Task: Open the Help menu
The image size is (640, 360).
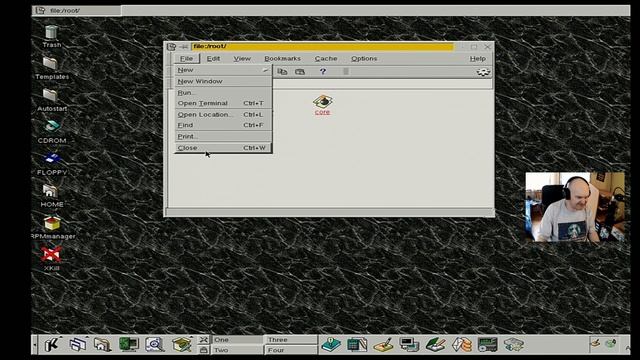Action: (478, 58)
